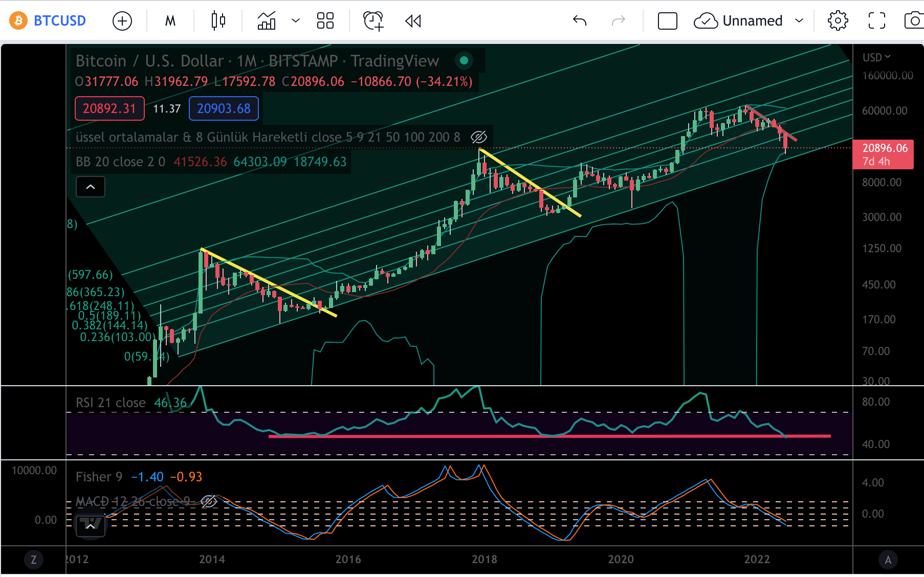Add a symbol to compare with plus icon
The image size is (924, 577).
[122, 21]
